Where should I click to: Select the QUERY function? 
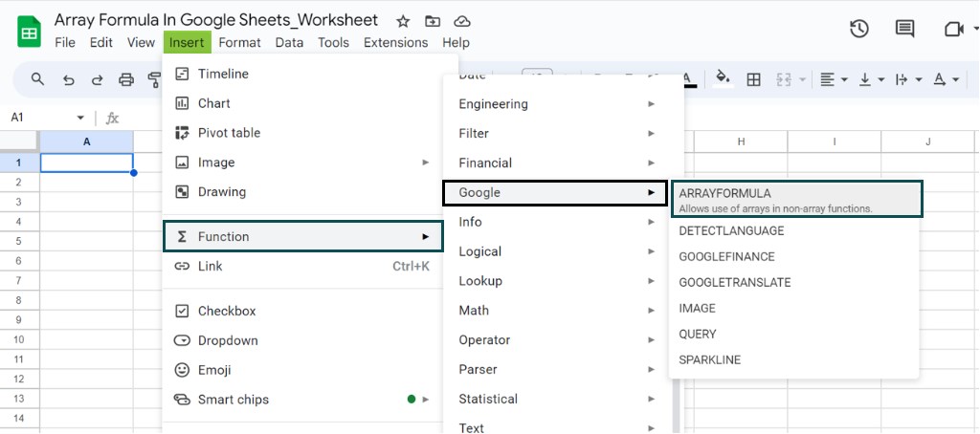click(793, 334)
